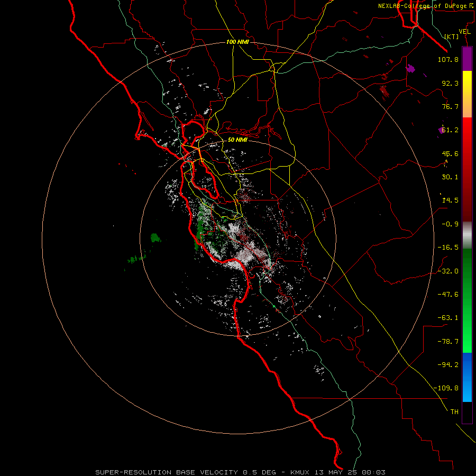Click the -109.8 scale label
The width and height of the screenshot is (476, 476).
pyautogui.click(x=446, y=388)
